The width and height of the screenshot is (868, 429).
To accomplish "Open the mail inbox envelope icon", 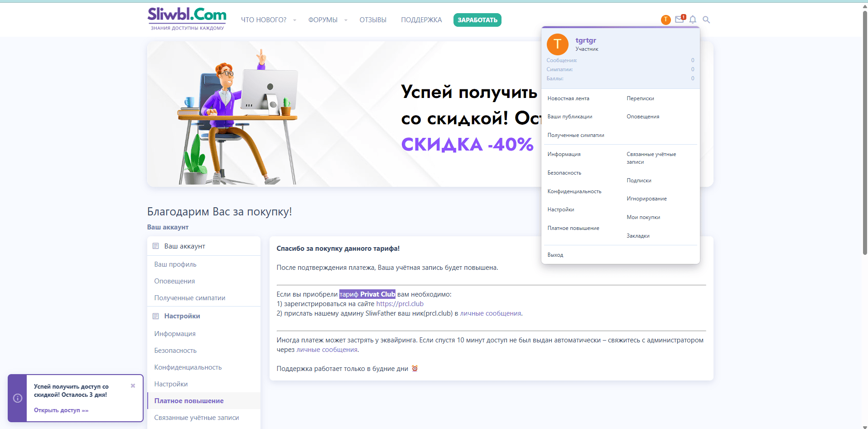I will point(679,19).
